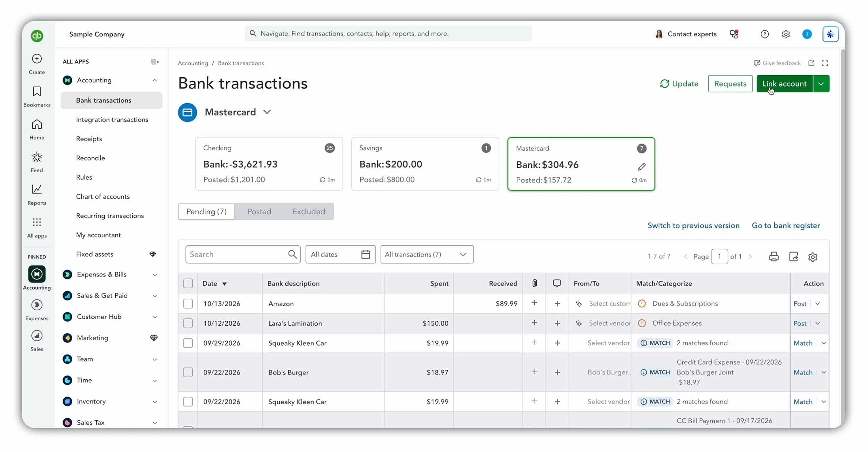The width and height of the screenshot is (868, 452).
Task: Sort by the attachments column icon
Action: click(535, 283)
